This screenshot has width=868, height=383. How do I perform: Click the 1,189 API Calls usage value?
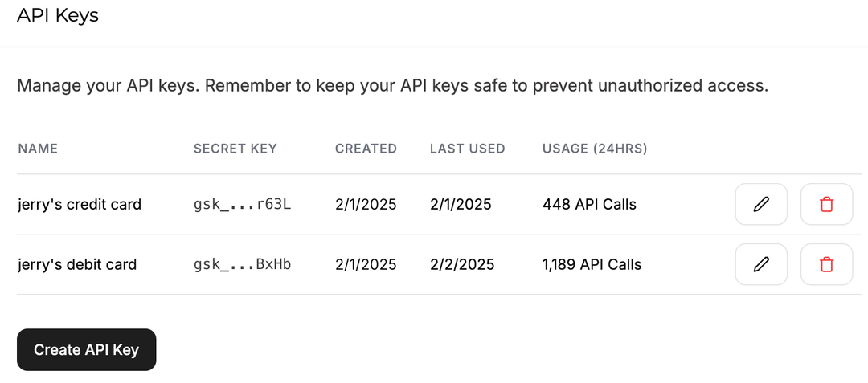click(x=592, y=264)
